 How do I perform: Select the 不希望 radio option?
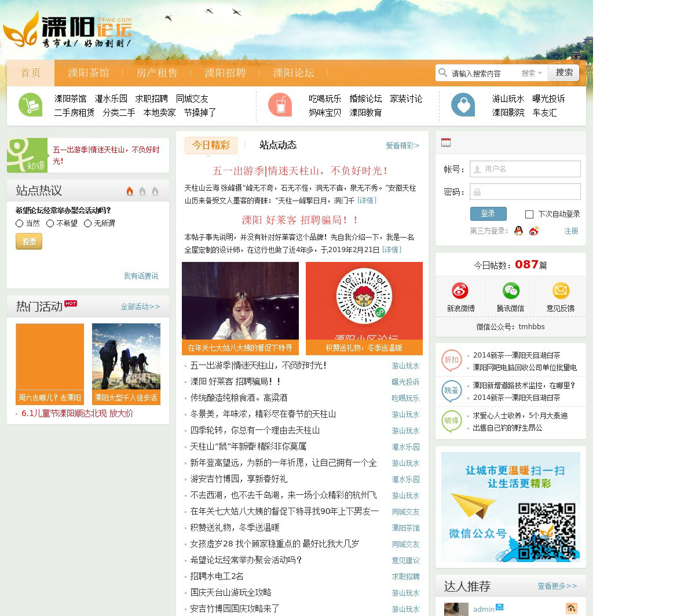point(50,223)
